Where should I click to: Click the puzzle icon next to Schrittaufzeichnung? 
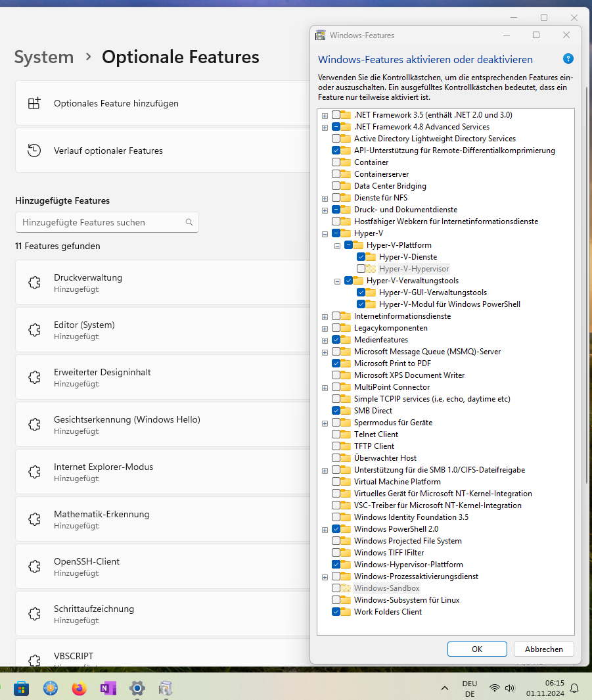(34, 613)
